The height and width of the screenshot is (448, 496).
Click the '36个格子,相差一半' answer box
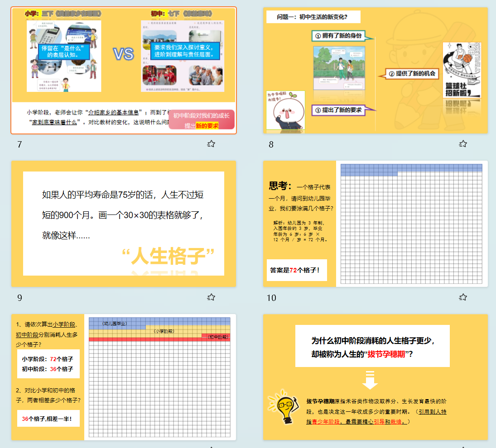[47, 419]
